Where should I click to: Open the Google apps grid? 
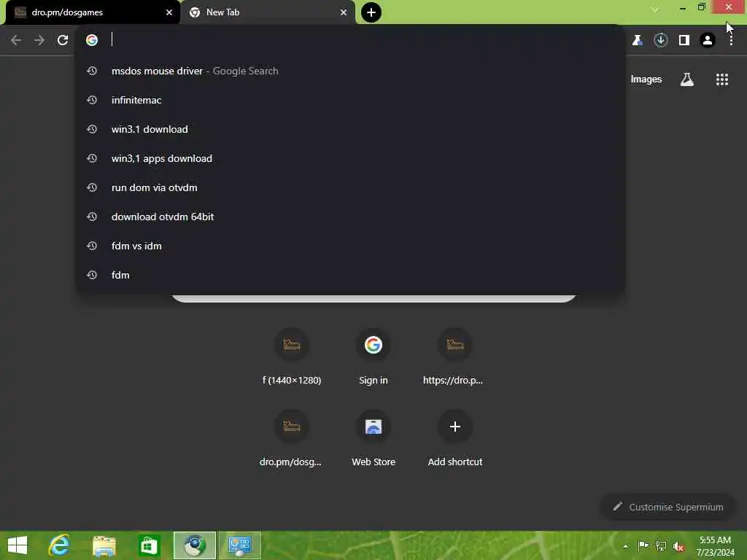tap(722, 79)
